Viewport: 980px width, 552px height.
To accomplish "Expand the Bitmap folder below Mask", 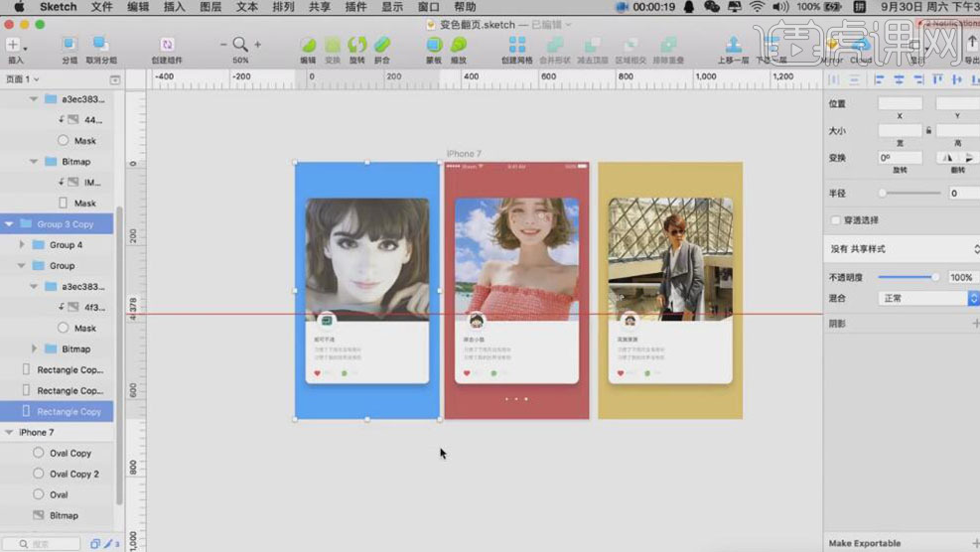I will pos(34,348).
